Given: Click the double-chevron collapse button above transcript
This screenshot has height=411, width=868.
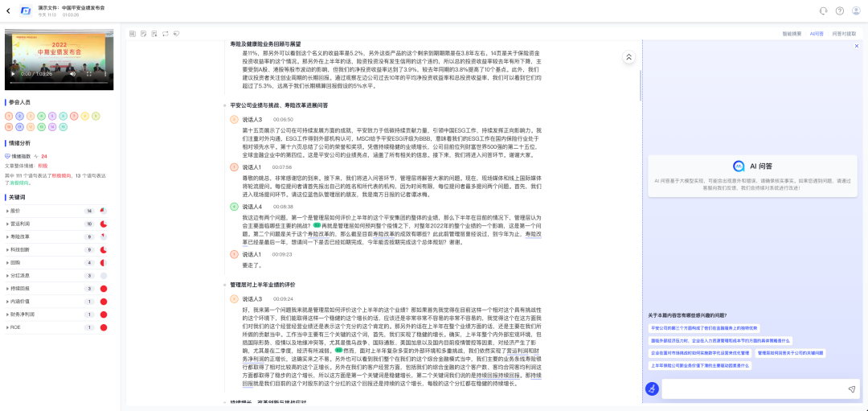Looking at the screenshot, I should (x=628, y=56).
